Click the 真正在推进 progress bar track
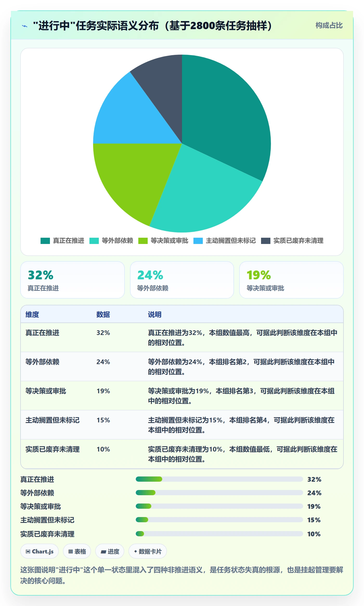The width and height of the screenshot is (364, 606). point(219,479)
